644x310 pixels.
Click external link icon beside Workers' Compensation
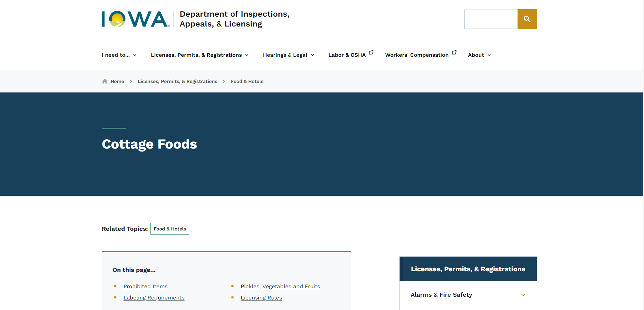click(454, 52)
